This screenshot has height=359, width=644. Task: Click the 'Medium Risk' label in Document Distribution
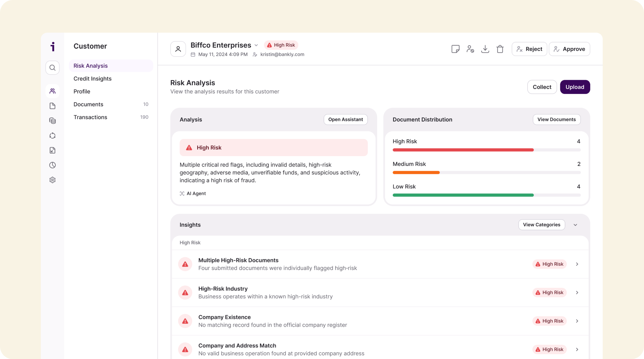click(409, 164)
